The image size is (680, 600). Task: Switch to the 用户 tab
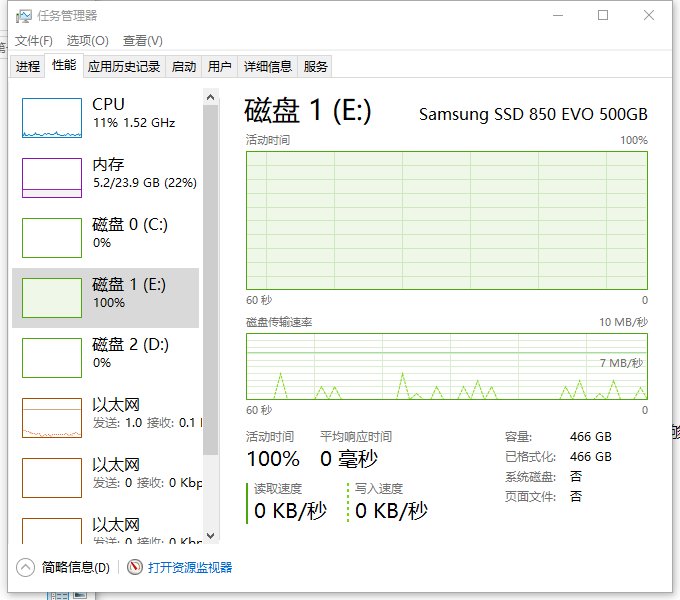(x=219, y=66)
